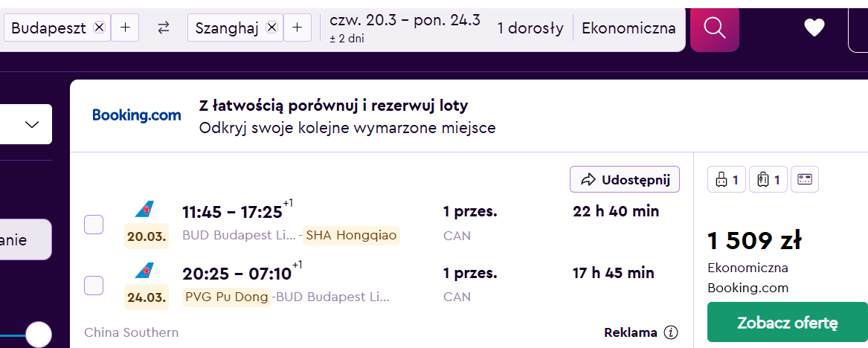Screen dimensions: 868x348
Task: Click the highlighted SHA Hongqiao airport label
Action: pyautogui.click(x=352, y=236)
